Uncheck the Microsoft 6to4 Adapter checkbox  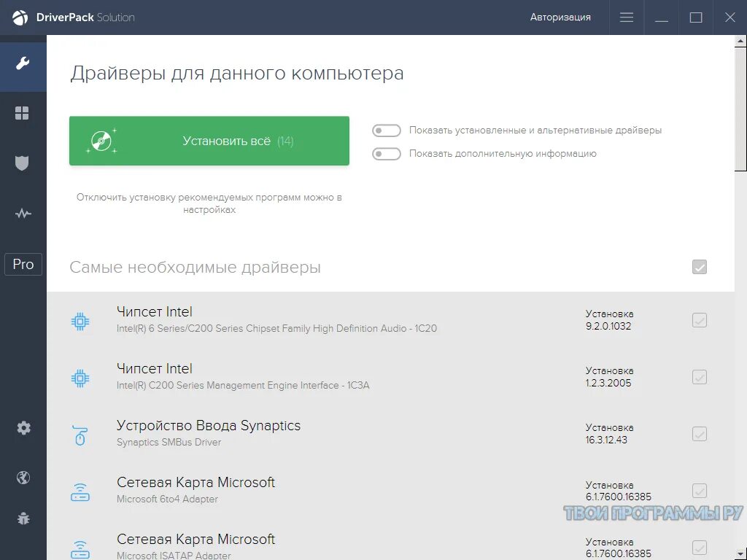tap(700, 491)
